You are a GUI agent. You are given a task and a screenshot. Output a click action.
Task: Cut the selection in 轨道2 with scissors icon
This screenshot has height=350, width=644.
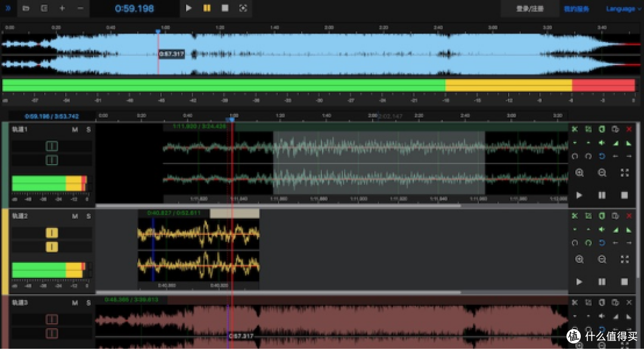[575, 216]
